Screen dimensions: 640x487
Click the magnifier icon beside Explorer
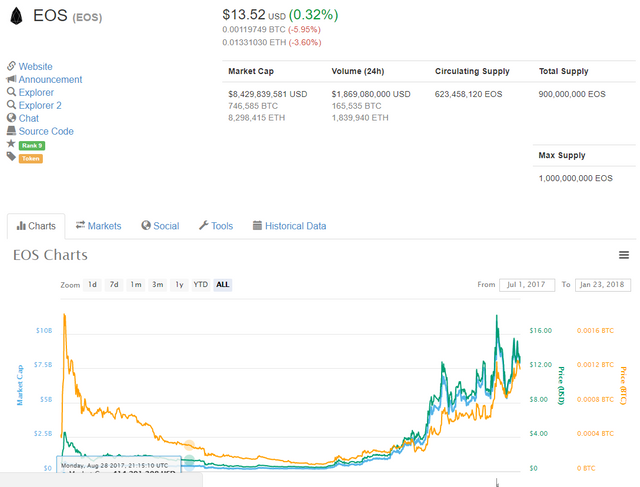click(x=11, y=92)
